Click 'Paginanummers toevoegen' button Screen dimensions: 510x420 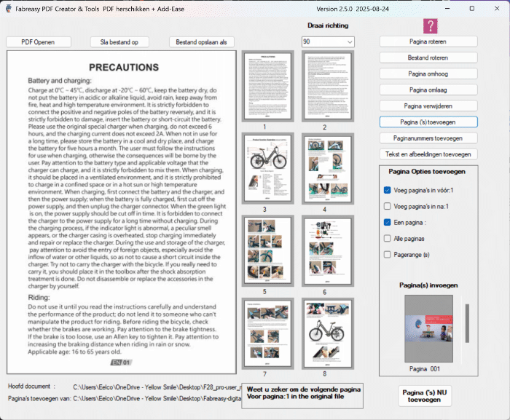click(x=428, y=138)
